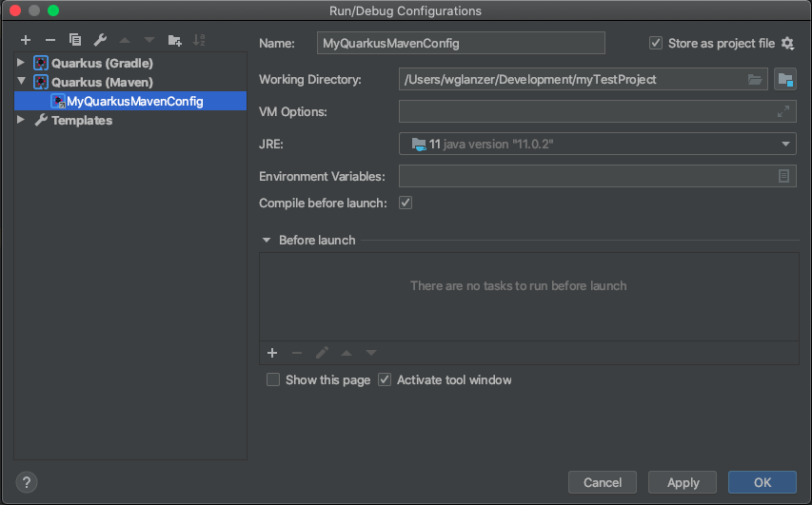Open edit templates wrench icon in toolbar

(100, 40)
